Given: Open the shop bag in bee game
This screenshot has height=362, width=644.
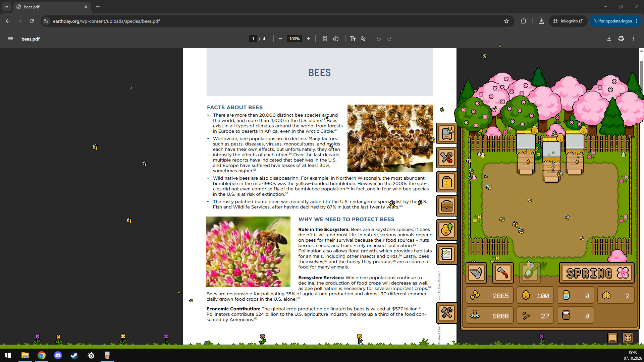Looking at the screenshot, I should pyautogui.click(x=446, y=182).
